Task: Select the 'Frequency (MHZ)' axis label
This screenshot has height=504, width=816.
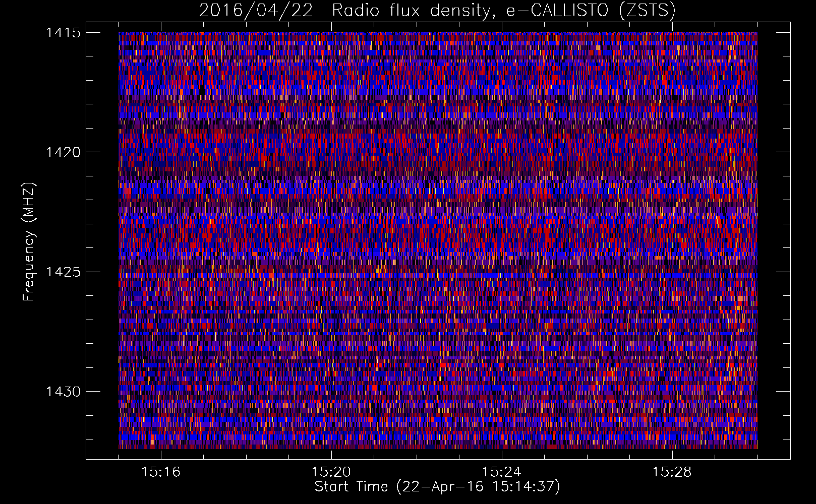Action: click(29, 241)
